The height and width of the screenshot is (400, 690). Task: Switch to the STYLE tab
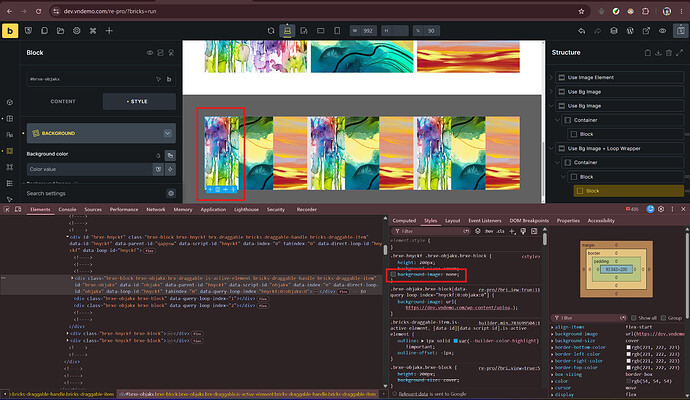139,102
